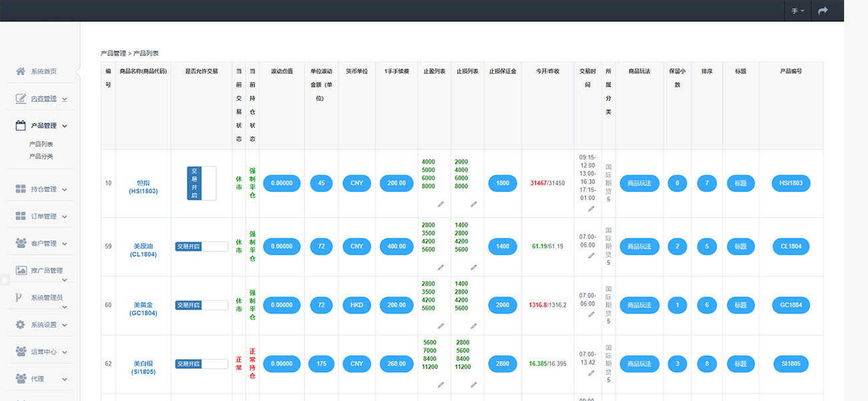This screenshot has width=868, height=401.
Task: Click the pencil icon in 恒指 交易时间 cell
Action: pyautogui.click(x=591, y=209)
